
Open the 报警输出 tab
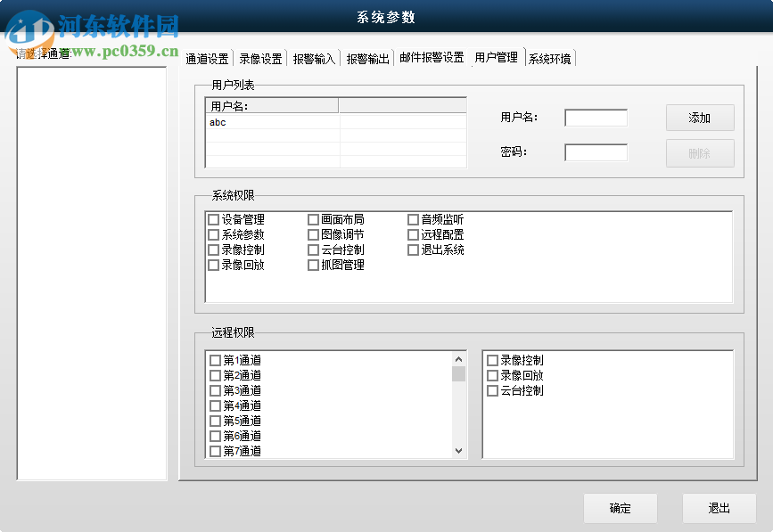tap(368, 56)
